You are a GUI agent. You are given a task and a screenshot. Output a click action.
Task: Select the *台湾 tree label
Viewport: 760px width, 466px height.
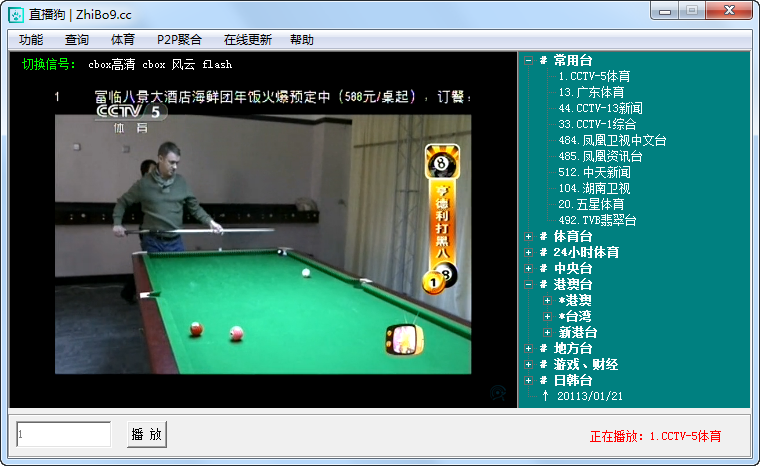(575, 317)
